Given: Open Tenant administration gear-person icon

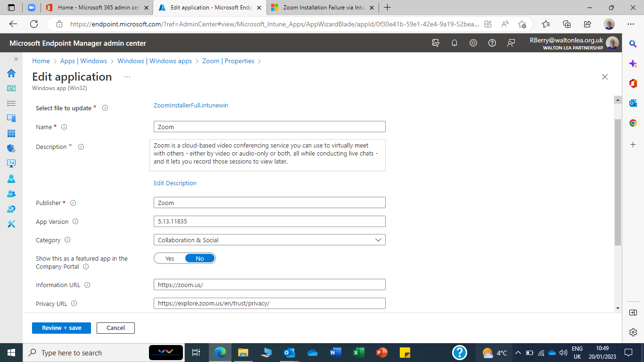Looking at the screenshot, I should [11, 209].
